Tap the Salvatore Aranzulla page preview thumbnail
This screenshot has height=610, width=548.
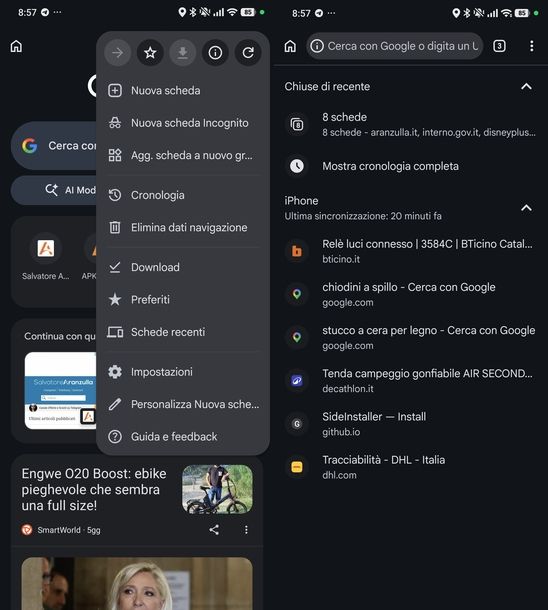[60, 391]
